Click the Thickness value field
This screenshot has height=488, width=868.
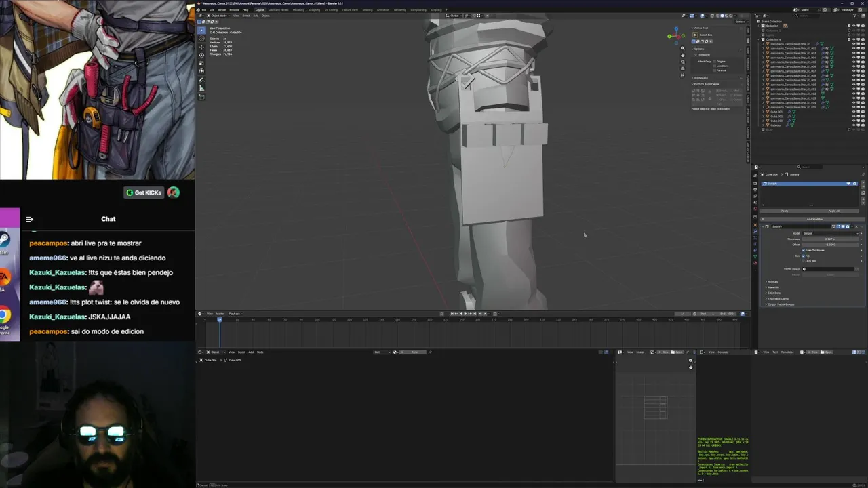click(831, 239)
